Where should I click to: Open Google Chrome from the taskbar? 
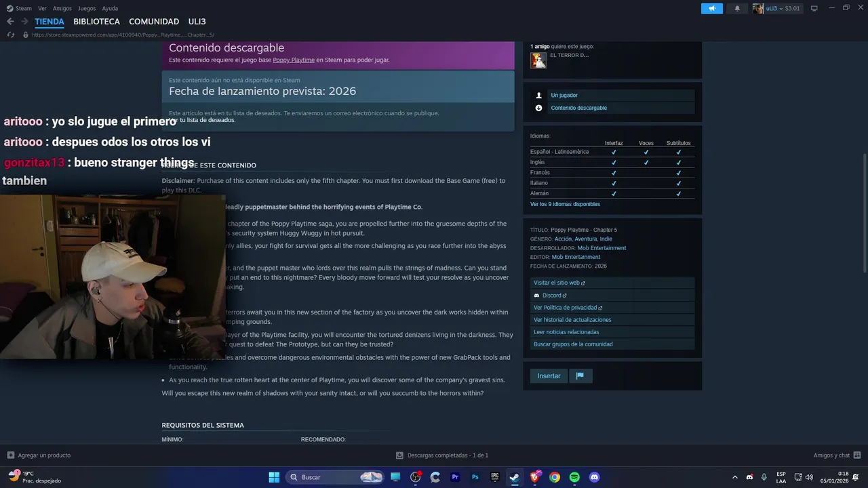[x=555, y=477]
